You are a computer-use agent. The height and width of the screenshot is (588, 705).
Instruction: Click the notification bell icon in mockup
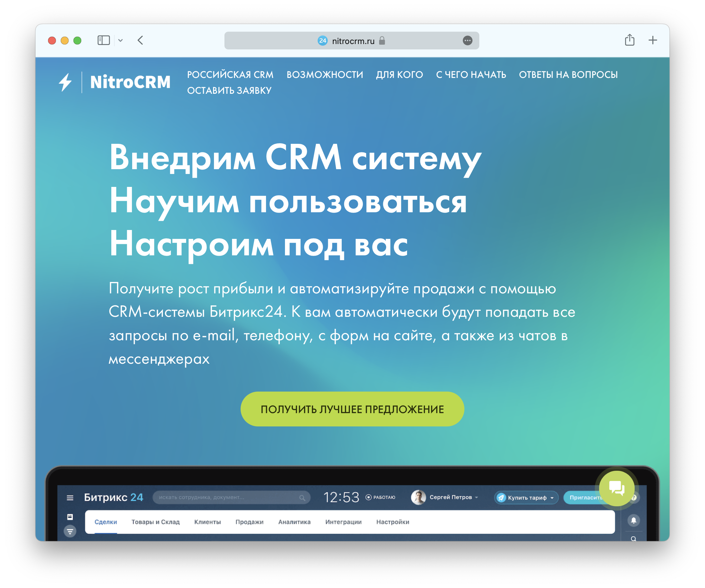point(634,521)
